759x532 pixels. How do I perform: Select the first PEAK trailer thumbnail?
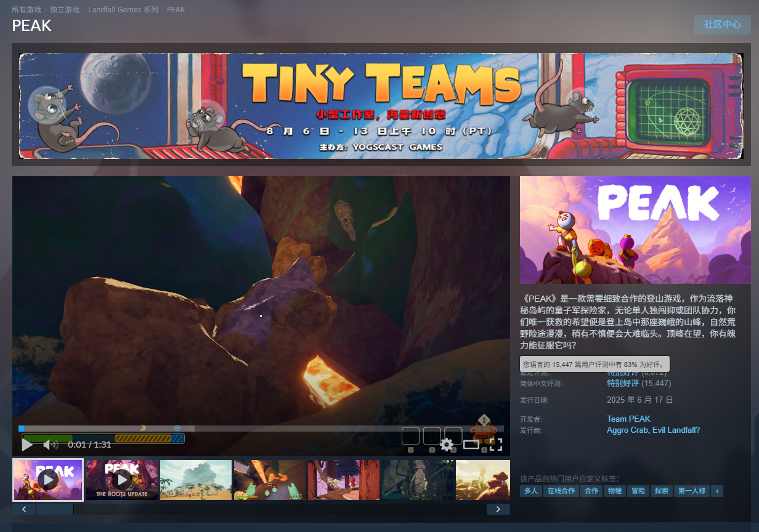[x=48, y=479]
